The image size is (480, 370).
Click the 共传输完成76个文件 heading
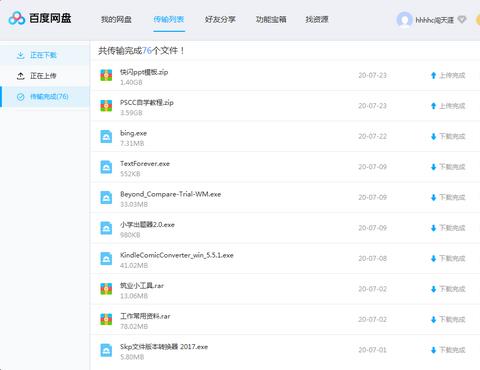[141, 51]
